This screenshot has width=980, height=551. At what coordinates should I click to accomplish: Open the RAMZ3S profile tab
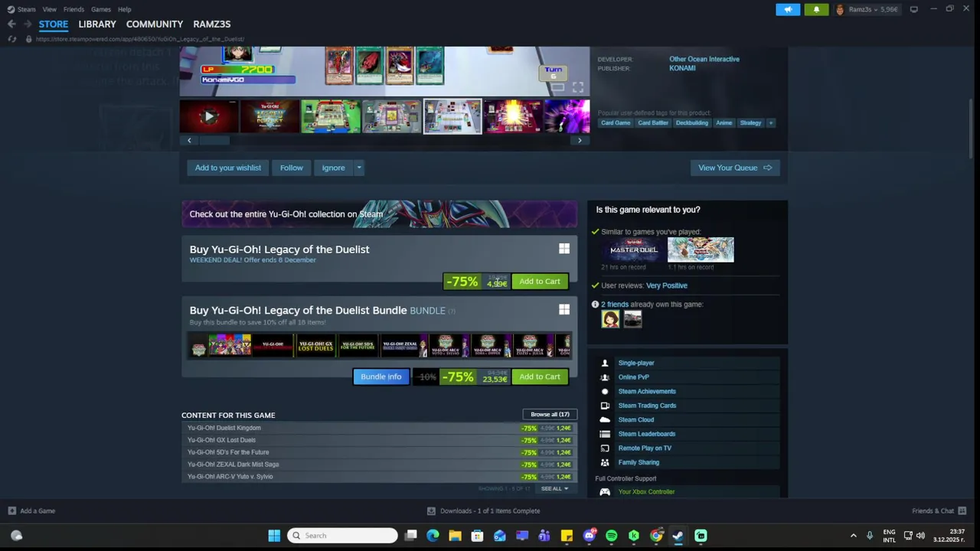click(211, 24)
